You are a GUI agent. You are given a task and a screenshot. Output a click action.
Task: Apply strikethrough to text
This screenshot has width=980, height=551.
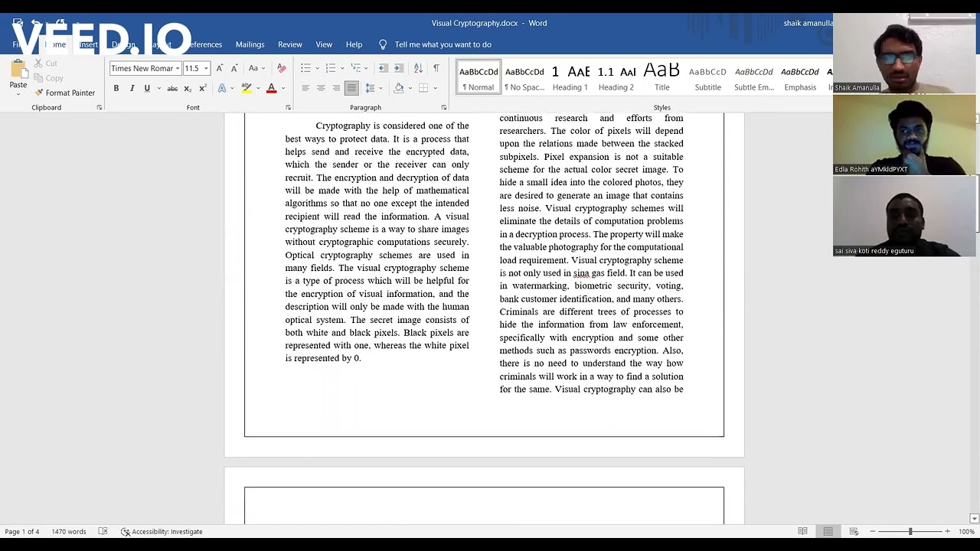pos(172,88)
